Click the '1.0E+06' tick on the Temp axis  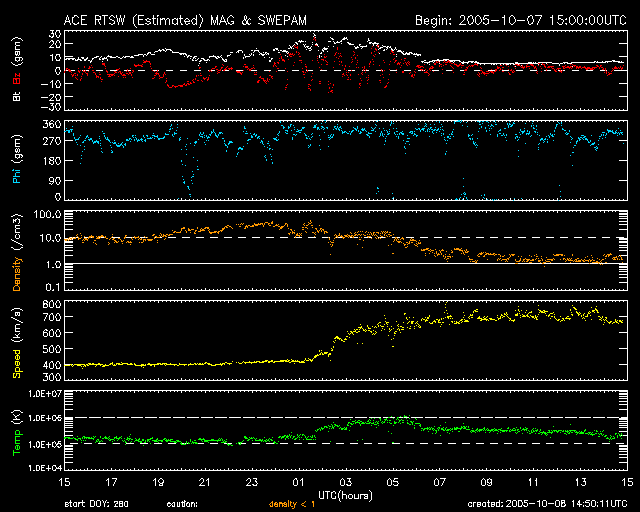[45, 419]
